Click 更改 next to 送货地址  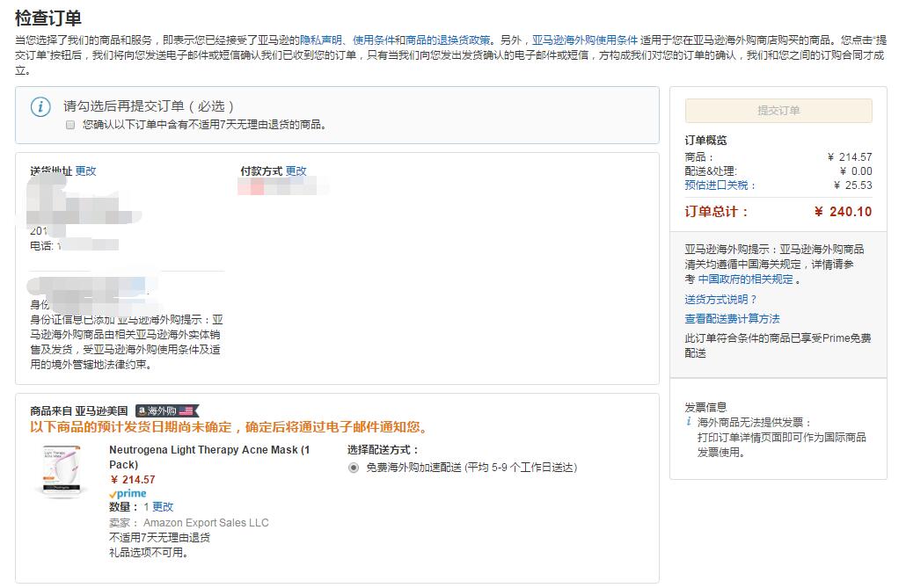click(x=85, y=171)
